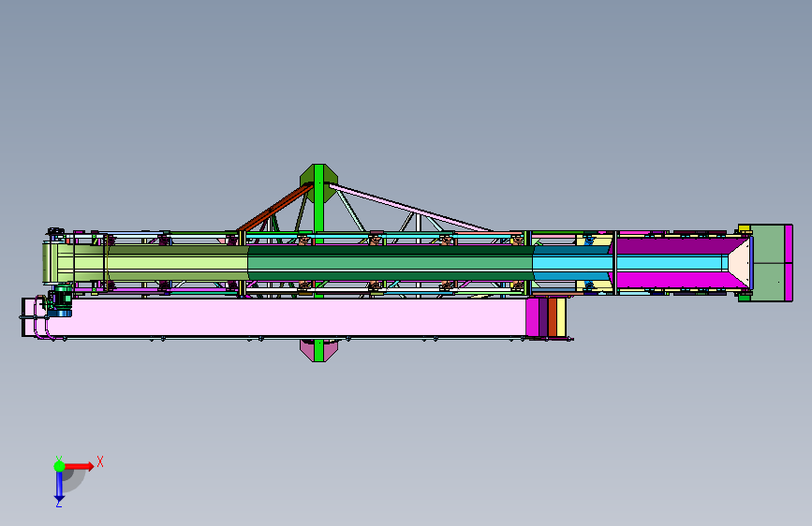
Task: Select the gray-green hopper box at the far right end
Action: coord(769,262)
